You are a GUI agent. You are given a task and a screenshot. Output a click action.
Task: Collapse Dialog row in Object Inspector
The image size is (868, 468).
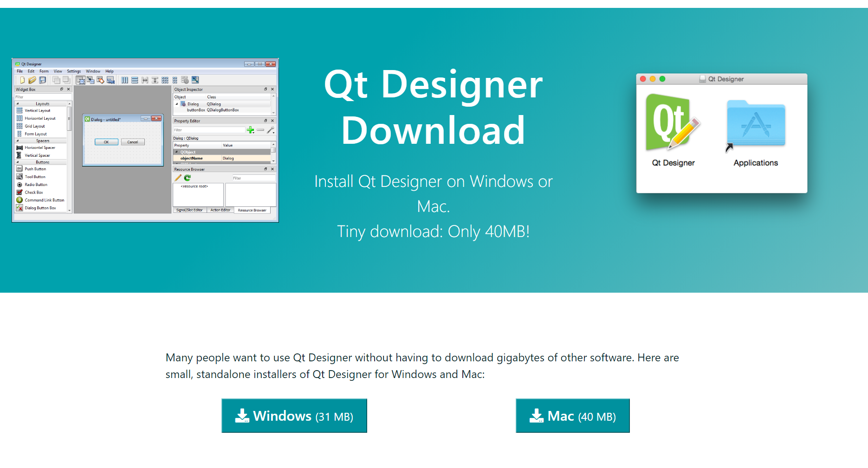pyautogui.click(x=177, y=104)
